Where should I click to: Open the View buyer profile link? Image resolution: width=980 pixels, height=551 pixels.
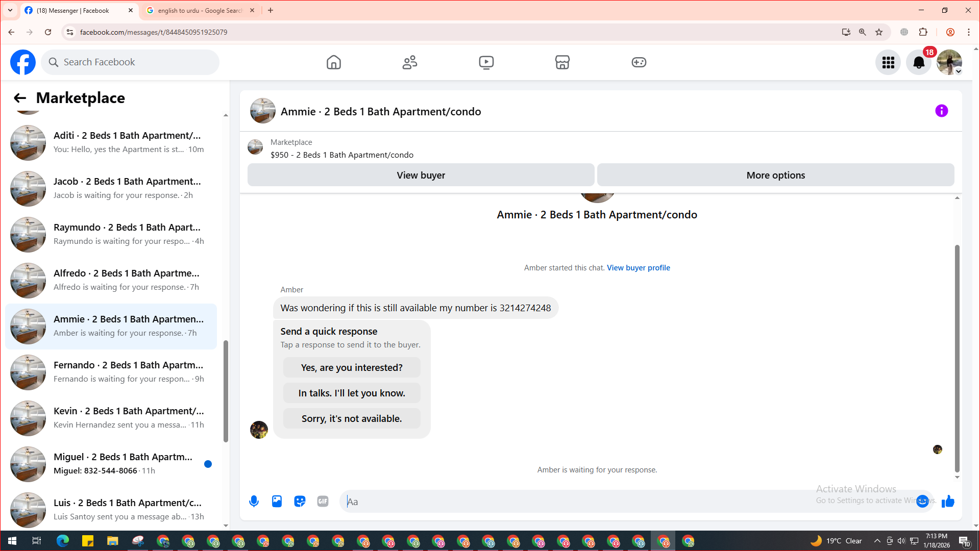[638, 268]
